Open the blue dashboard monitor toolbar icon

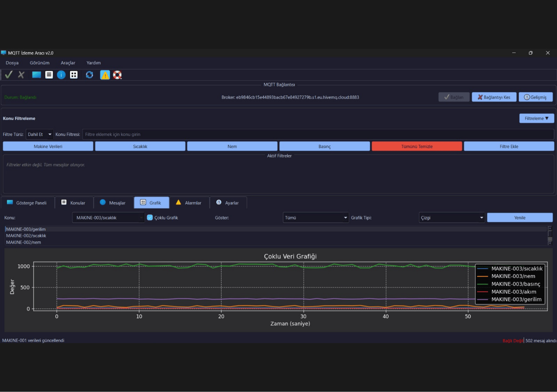(x=36, y=75)
